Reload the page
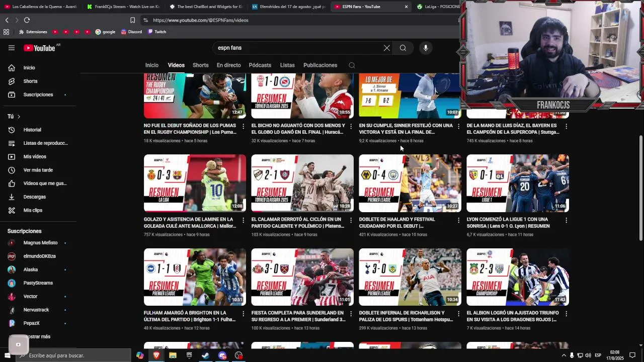The height and width of the screenshot is (362, 644). [x=27, y=20]
